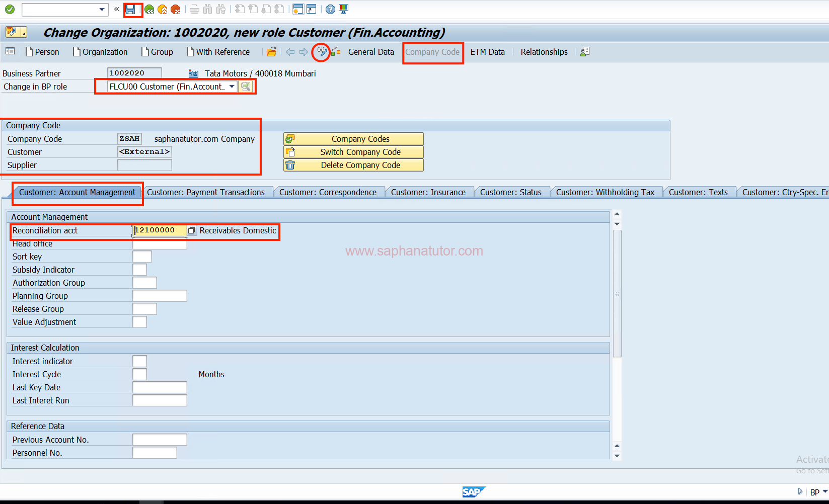
Task: Open the transaction command field dropdown
Action: click(x=102, y=9)
